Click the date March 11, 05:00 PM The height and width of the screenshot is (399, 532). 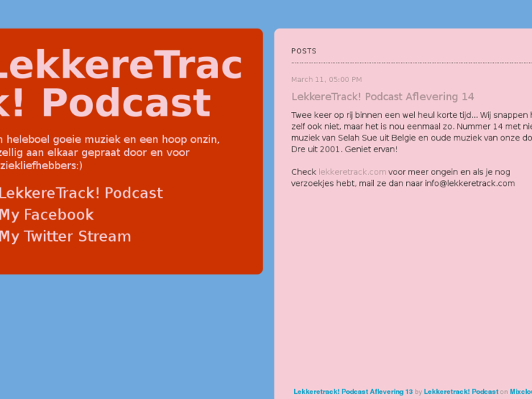(x=326, y=80)
